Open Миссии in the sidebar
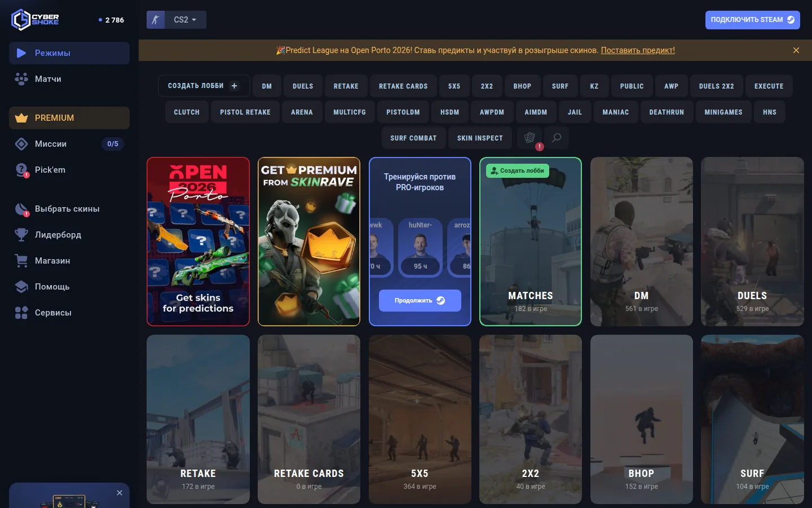812x508 pixels. click(x=69, y=144)
